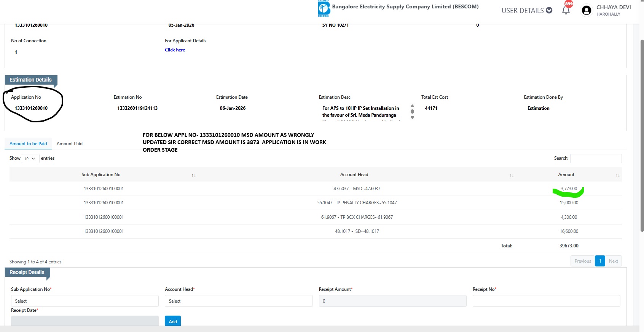
Task: Click the Estimation Desc scroll-up arrow
Action: pyautogui.click(x=412, y=106)
